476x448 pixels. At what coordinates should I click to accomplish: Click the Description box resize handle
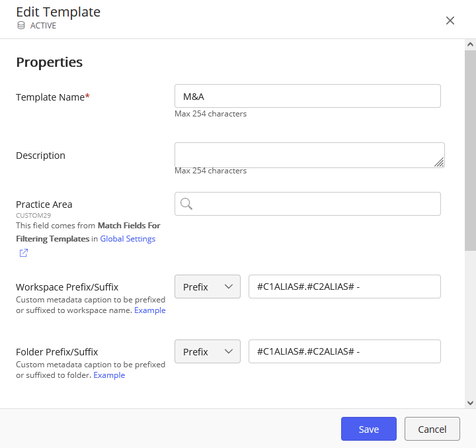(x=439, y=162)
